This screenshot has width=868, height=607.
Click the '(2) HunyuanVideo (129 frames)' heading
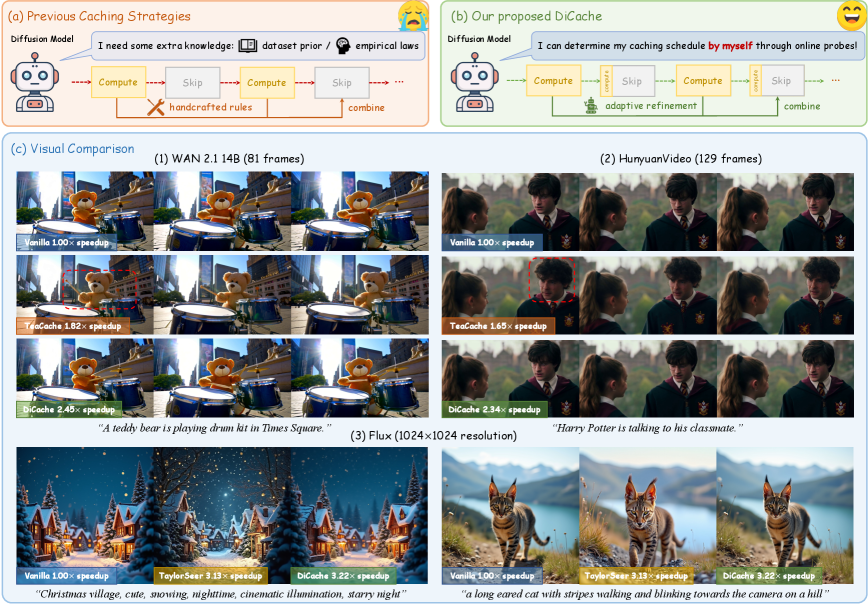681,159
